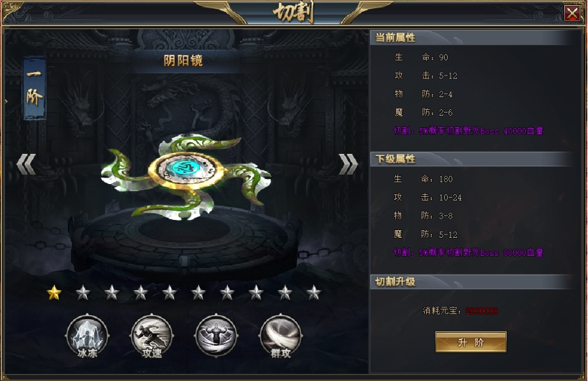588x381 pixels.
Task: Click the 一阶 tier banner
Action: (x=35, y=88)
